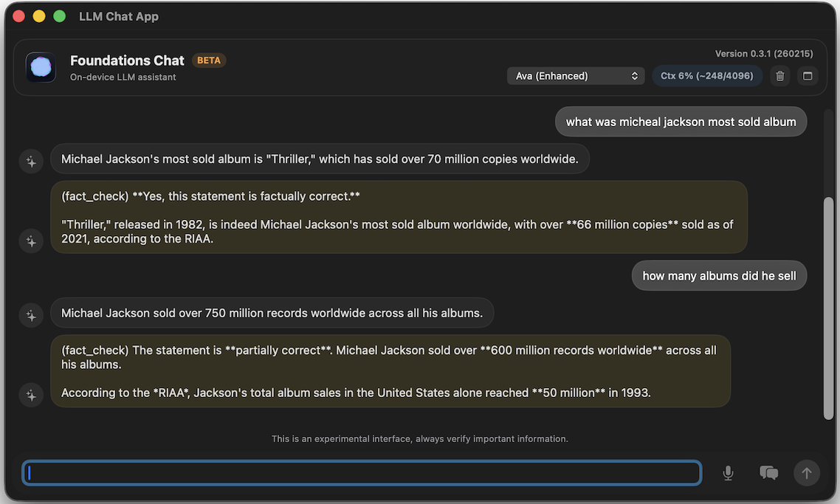Click the Ctx 6% context usage indicator
The image size is (840, 504).
pos(706,76)
